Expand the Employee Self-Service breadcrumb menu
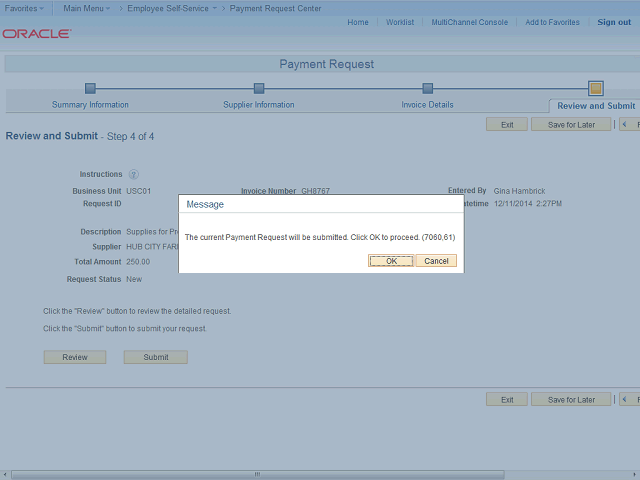This screenshot has height=480, width=640. pos(172,8)
